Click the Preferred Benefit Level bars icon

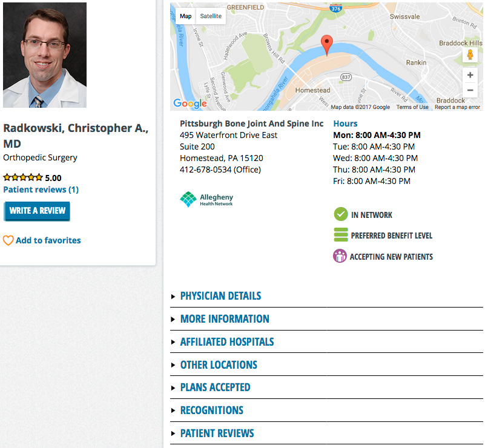tap(341, 235)
